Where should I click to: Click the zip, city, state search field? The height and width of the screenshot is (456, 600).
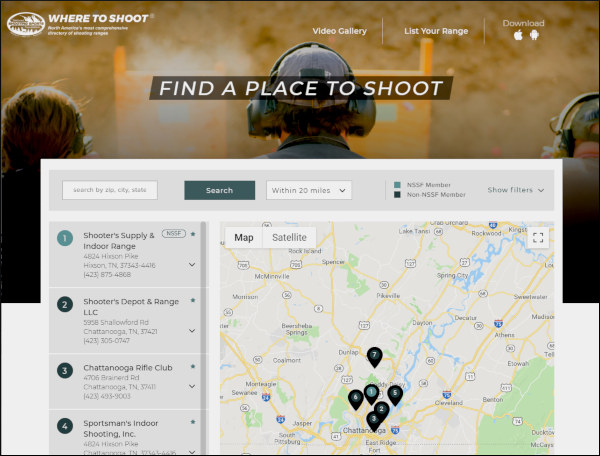(110, 190)
